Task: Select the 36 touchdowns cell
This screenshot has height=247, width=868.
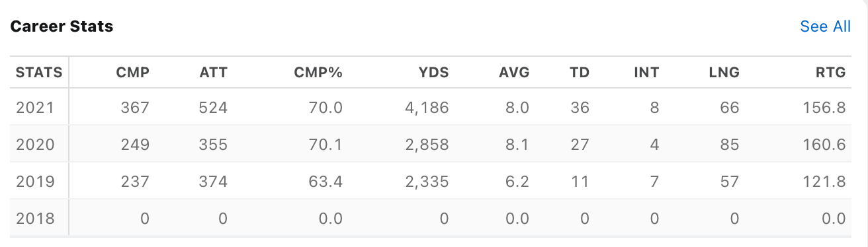Action: [x=580, y=107]
